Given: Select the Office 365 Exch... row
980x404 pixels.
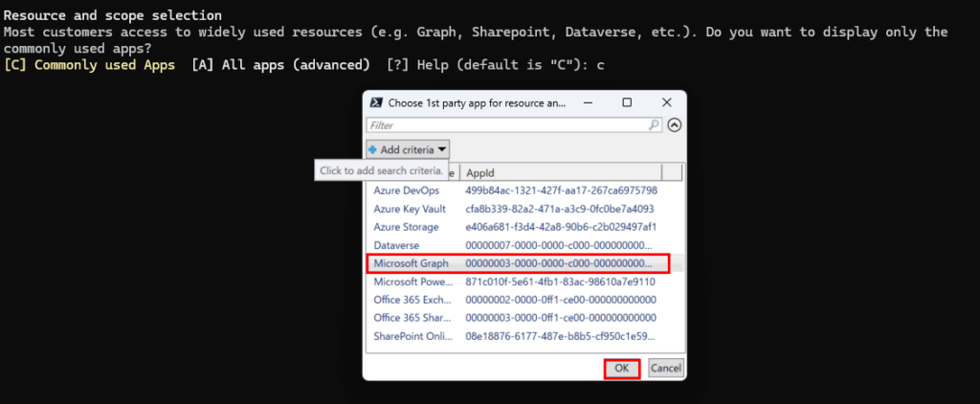Looking at the screenshot, I should tap(525, 300).
